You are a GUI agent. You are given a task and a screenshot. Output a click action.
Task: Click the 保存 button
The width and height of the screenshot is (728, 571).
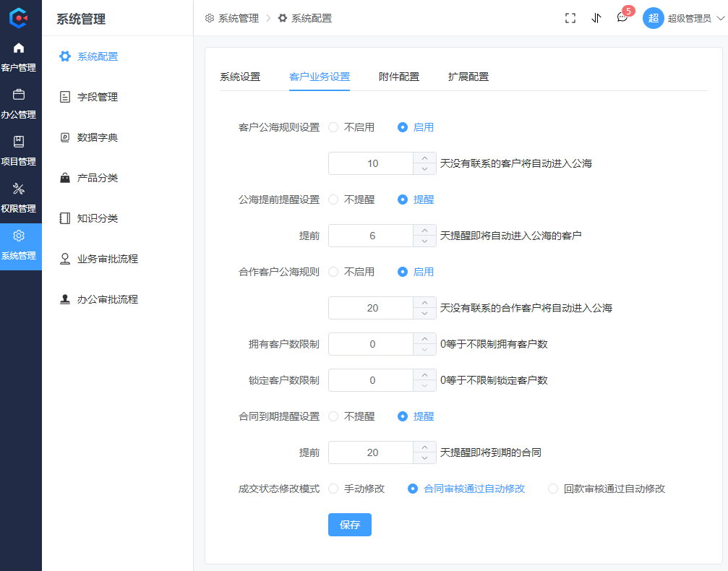coord(350,525)
